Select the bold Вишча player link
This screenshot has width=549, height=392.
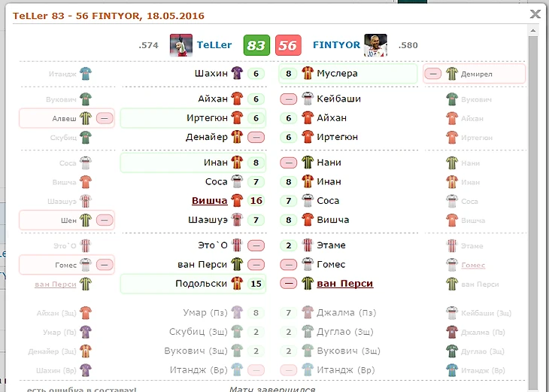[209, 201]
